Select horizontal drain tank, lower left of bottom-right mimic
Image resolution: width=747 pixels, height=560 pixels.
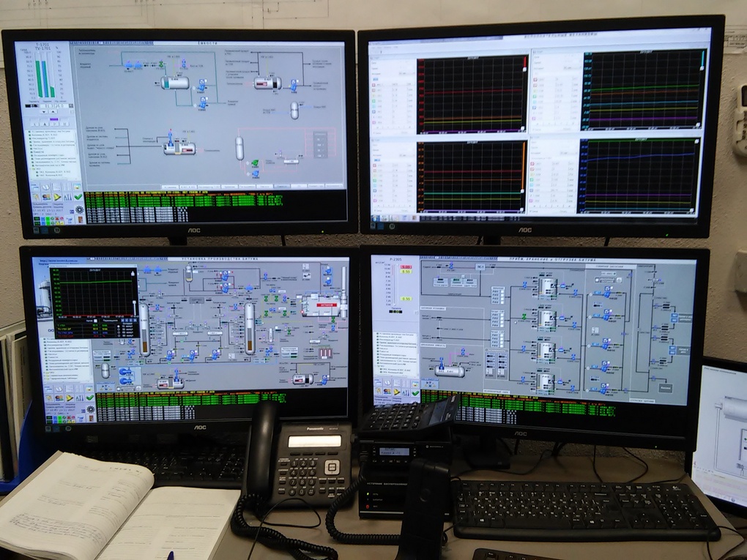pos(449,371)
